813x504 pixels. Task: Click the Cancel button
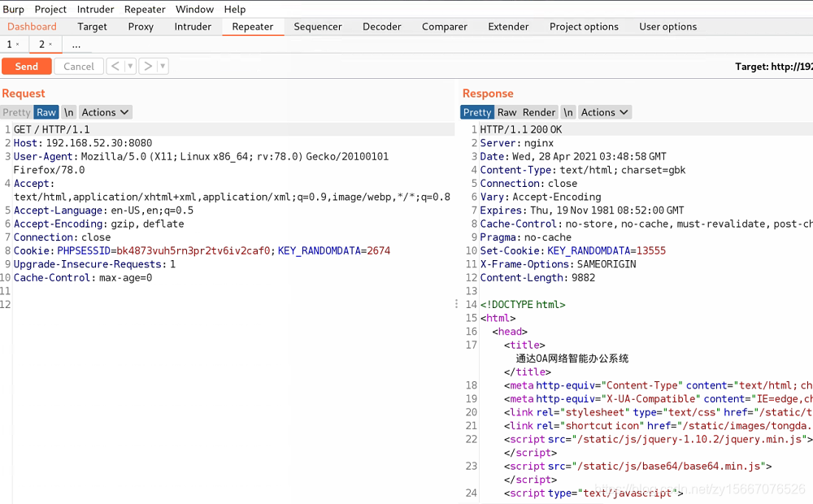pos(79,67)
